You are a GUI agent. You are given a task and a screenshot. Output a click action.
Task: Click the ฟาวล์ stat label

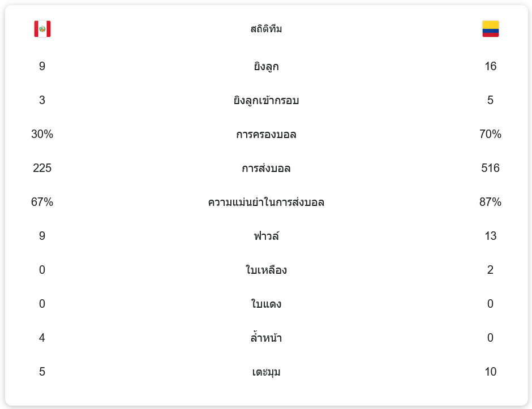point(266,236)
